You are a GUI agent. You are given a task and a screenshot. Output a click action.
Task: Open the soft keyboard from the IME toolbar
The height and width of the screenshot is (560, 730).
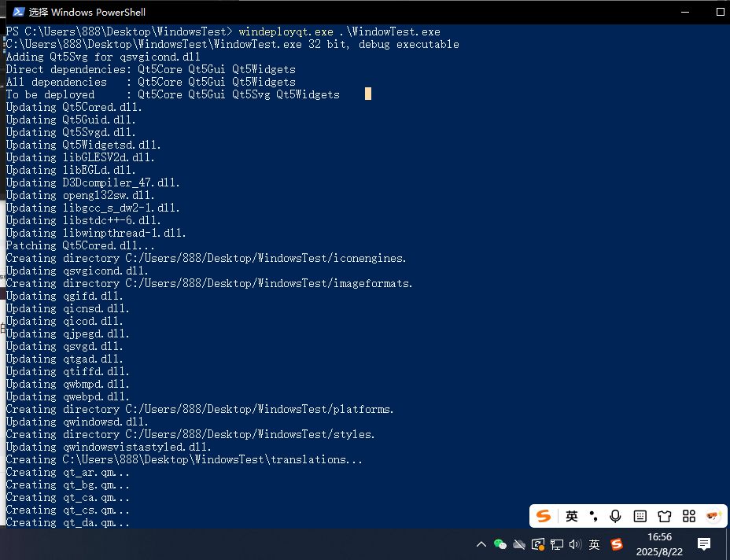click(640, 516)
